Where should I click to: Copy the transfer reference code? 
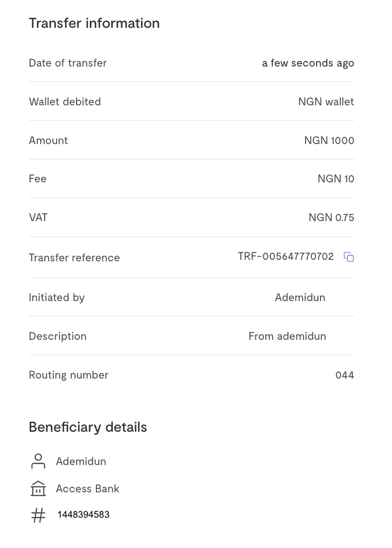349,257
